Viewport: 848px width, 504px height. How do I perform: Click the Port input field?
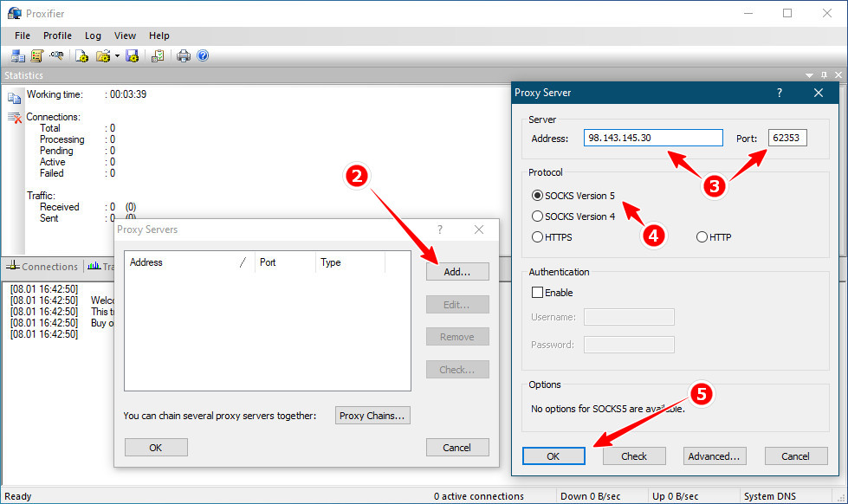click(787, 138)
